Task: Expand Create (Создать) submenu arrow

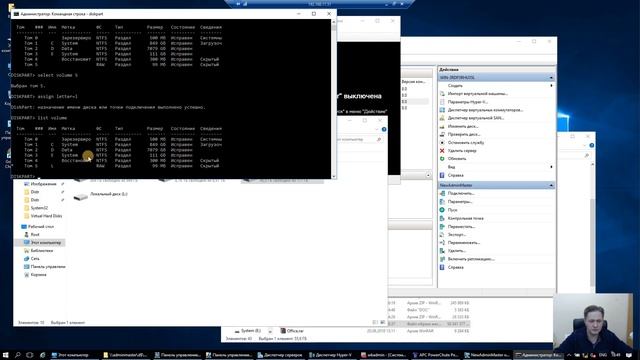Action: point(551,86)
